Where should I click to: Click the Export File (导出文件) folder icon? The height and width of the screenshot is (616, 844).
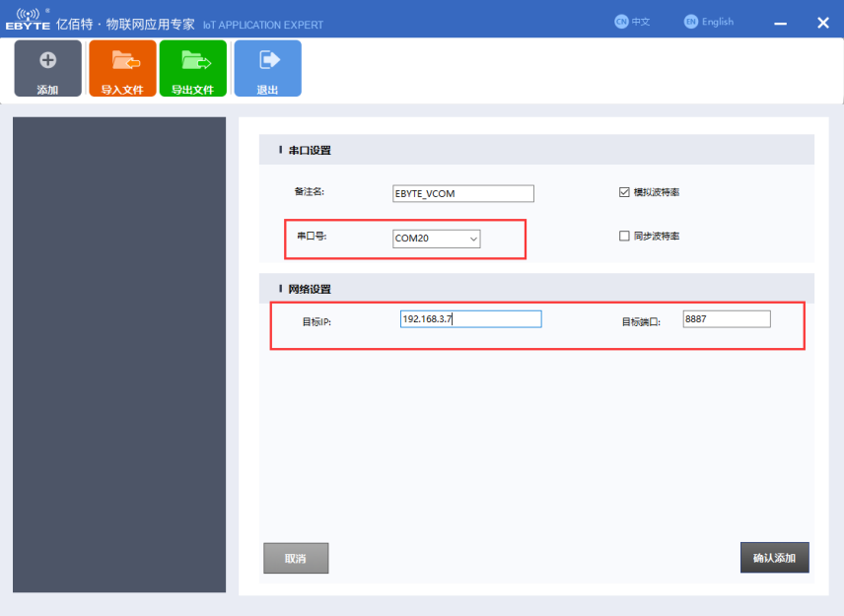(x=193, y=61)
